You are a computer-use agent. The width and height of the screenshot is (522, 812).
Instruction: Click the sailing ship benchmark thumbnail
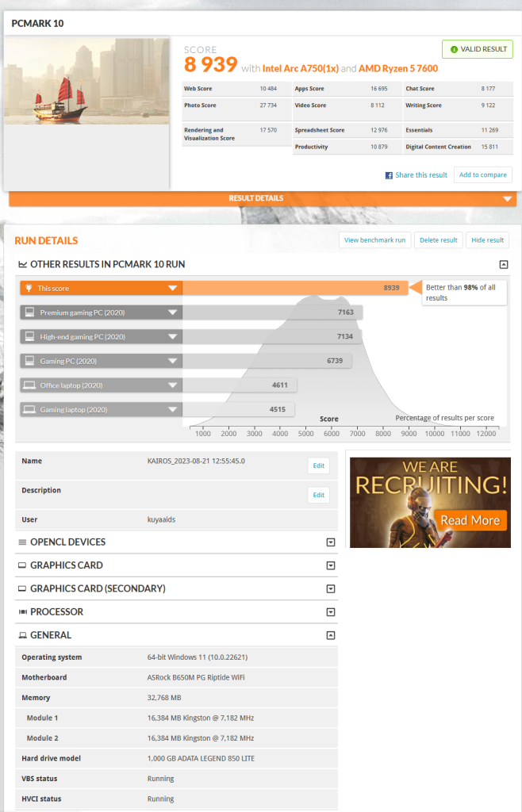pos(86,82)
